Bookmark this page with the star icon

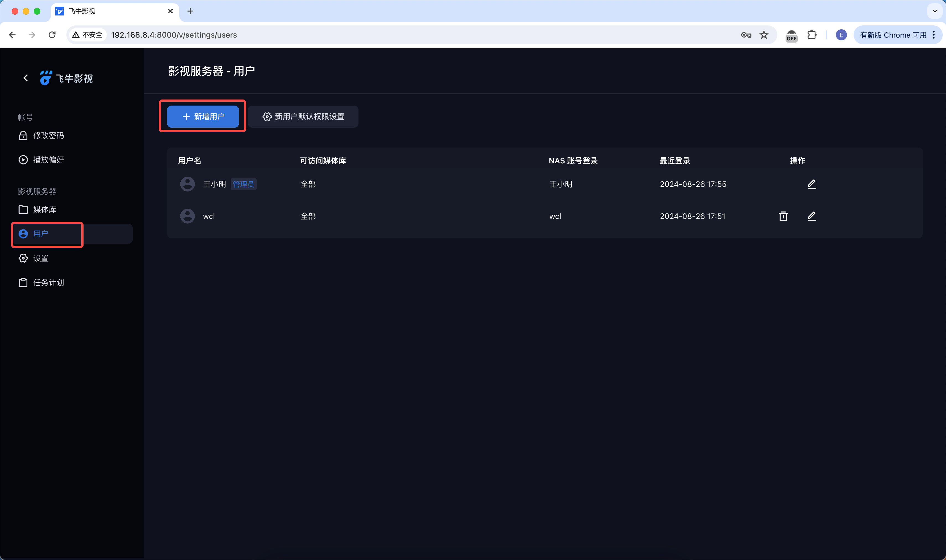point(764,35)
